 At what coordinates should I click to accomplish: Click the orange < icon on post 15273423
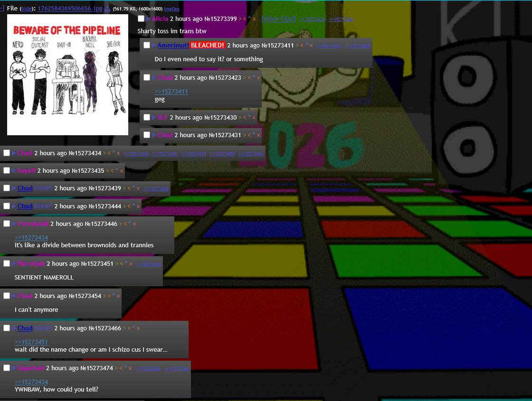coord(248,77)
